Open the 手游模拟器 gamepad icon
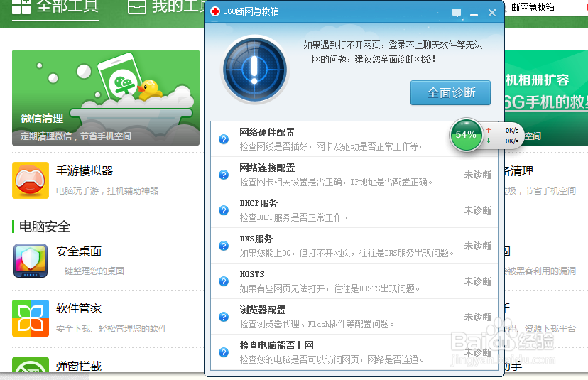Viewport: 588px width, 380px height. click(x=31, y=180)
